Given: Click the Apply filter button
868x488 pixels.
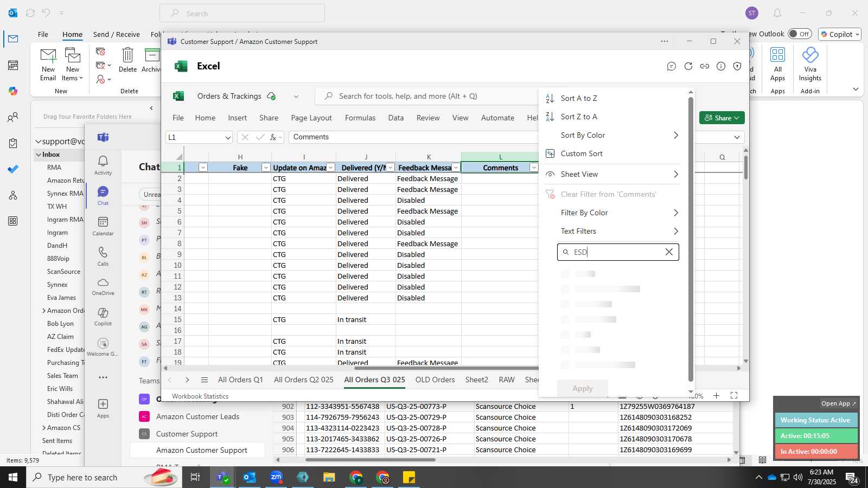Looking at the screenshot, I should [583, 388].
